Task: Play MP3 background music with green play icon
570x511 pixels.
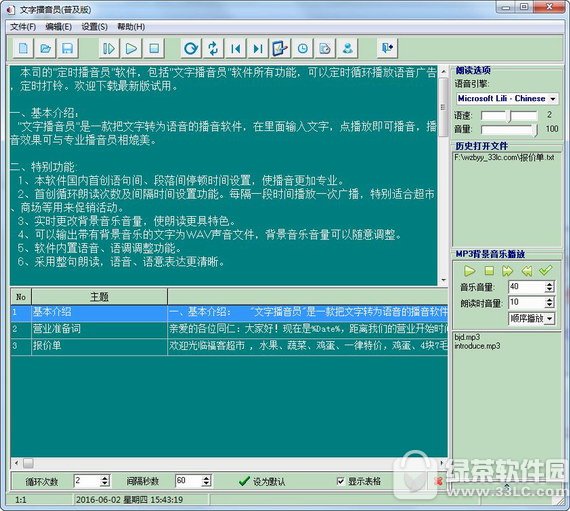Action: (x=470, y=271)
